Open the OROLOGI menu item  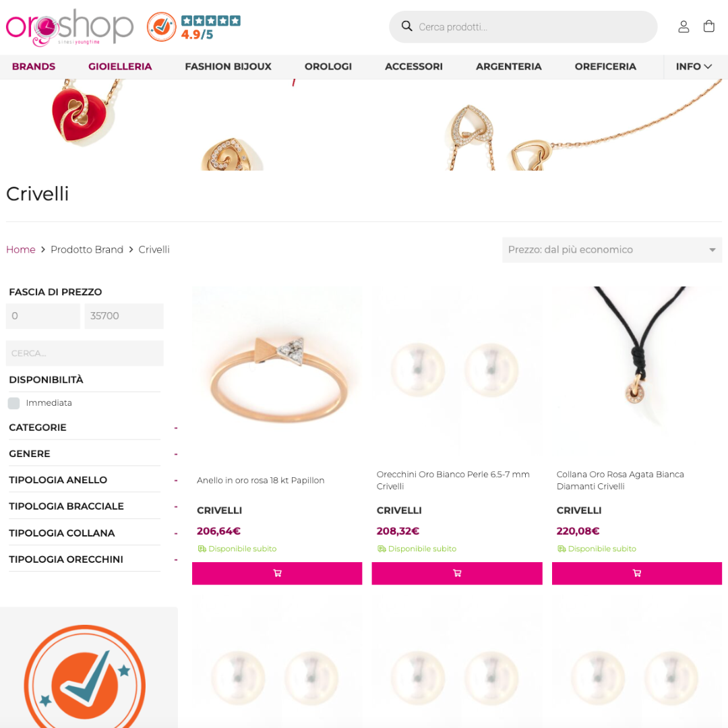point(328,66)
